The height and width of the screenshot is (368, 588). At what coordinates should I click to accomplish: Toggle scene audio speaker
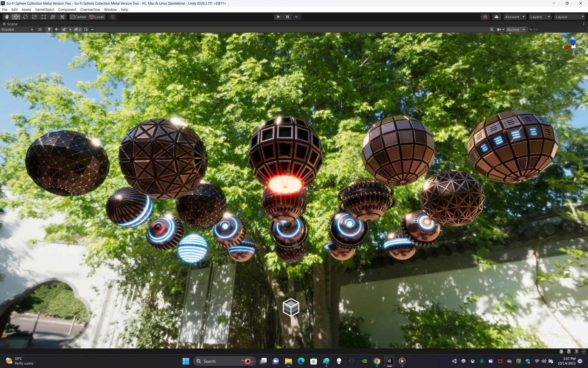(57, 29)
